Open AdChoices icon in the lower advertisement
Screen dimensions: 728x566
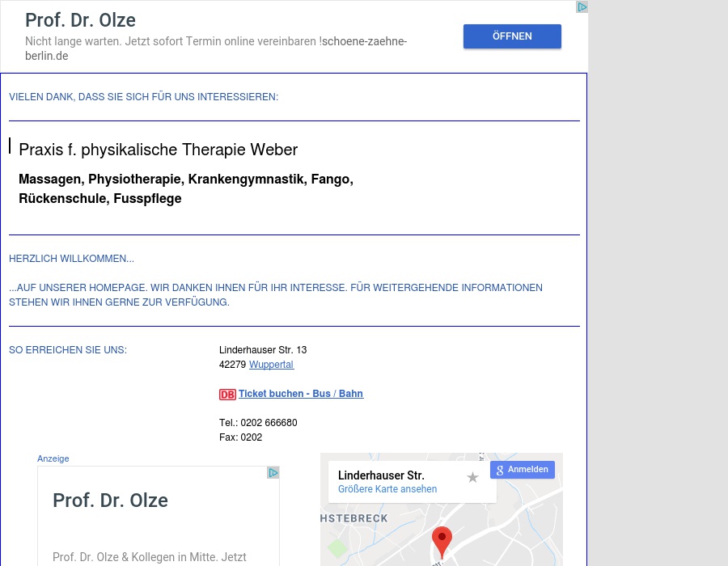(273, 472)
